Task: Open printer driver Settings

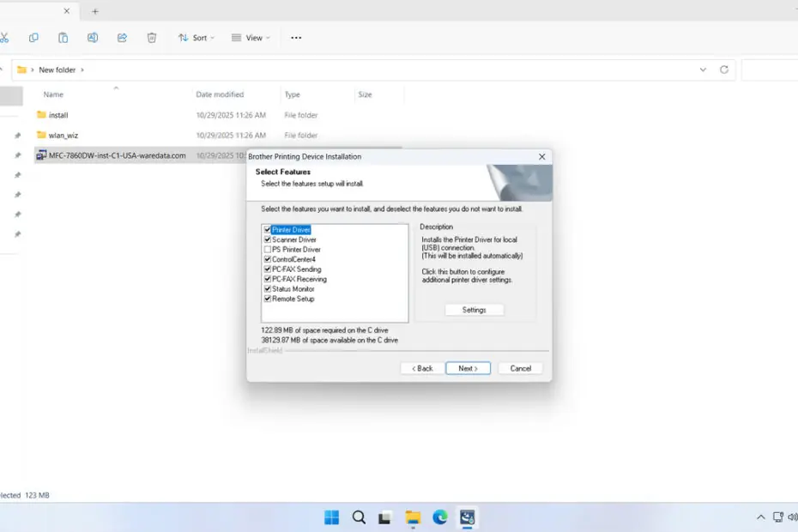Action: click(474, 310)
